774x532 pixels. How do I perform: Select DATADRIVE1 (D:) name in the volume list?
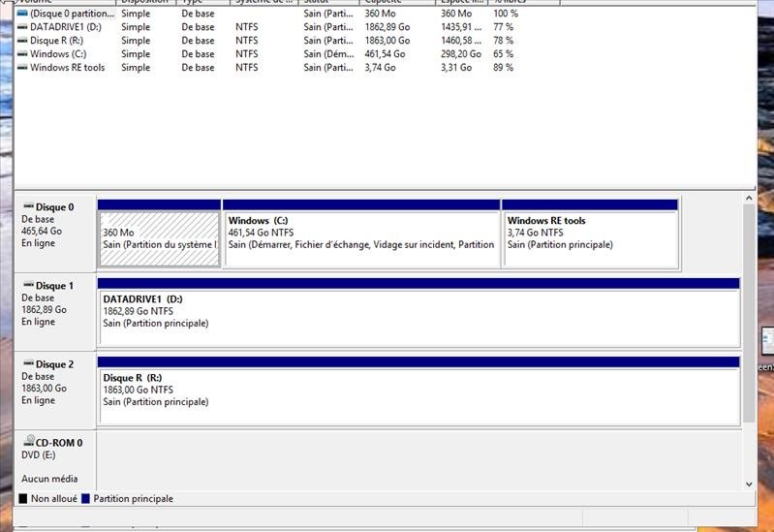tap(66, 27)
